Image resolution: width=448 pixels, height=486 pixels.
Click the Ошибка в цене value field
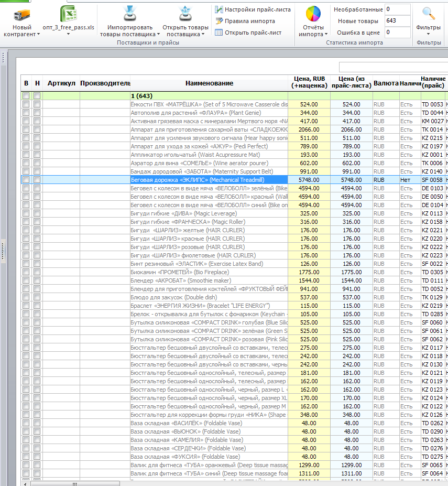pos(398,32)
